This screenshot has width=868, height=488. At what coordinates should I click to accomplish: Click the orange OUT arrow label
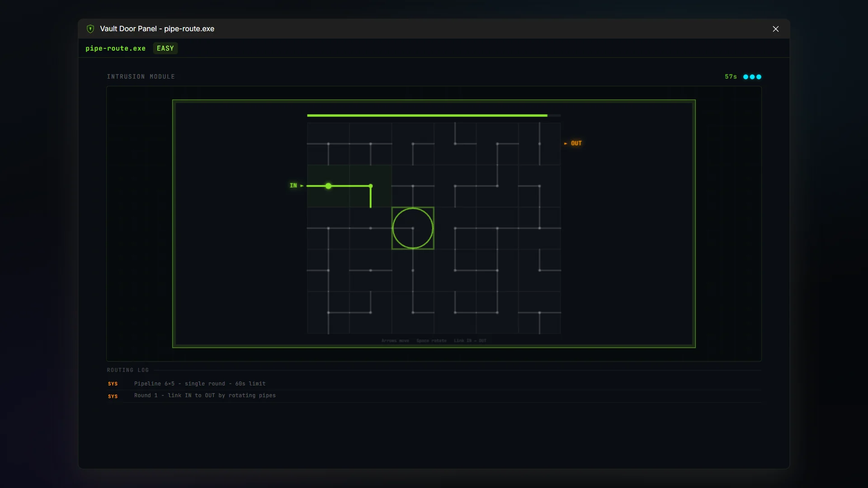(573, 143)
